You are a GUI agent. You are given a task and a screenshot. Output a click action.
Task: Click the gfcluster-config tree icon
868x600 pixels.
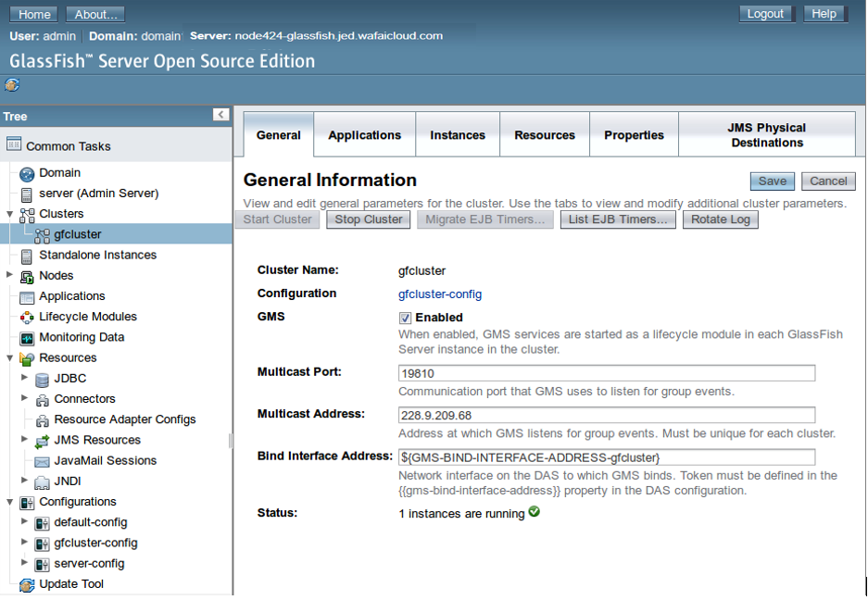[42, 544]
